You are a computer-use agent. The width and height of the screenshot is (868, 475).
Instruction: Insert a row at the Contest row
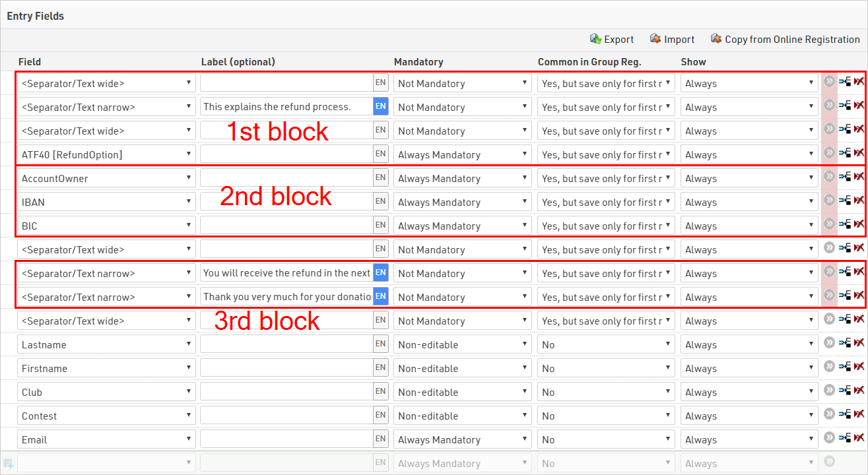845,414
